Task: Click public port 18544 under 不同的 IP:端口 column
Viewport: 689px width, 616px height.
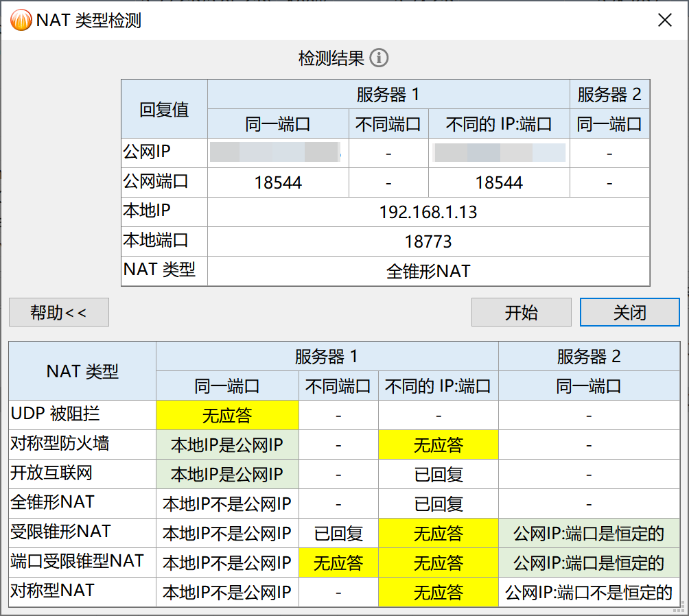Action: (499, 182)
